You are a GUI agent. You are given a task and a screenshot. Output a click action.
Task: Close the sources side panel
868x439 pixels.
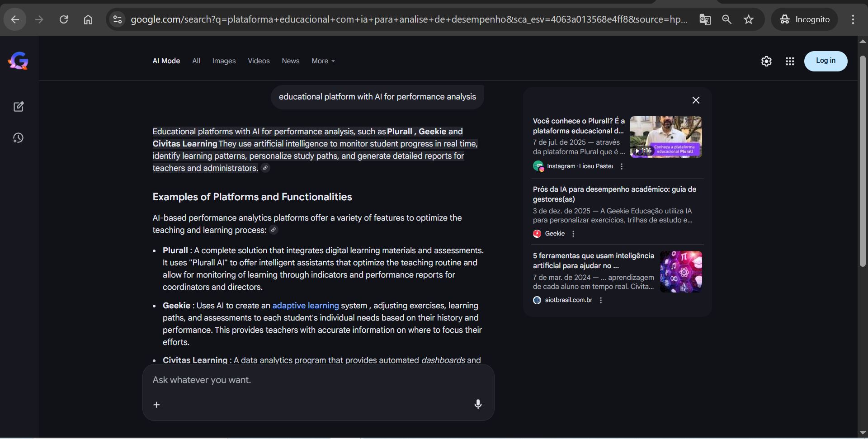pos(696,100)
